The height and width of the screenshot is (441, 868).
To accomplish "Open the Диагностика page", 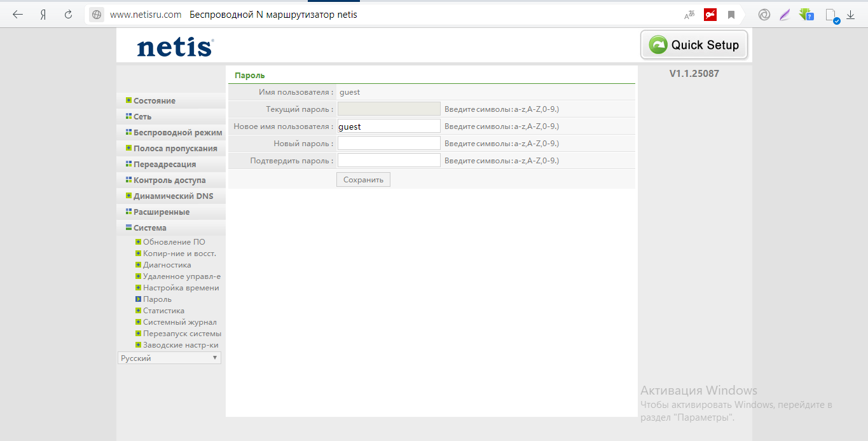I will (x=167, y=265).
